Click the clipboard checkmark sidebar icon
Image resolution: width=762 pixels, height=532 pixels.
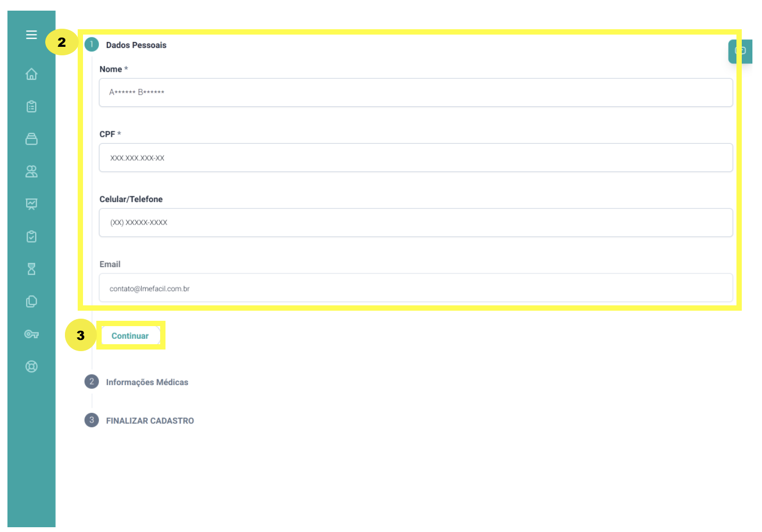coord(31,236)
